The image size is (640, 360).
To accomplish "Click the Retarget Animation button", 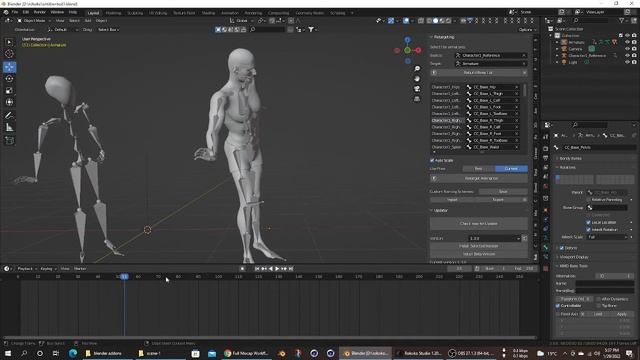I will [478, 178].
